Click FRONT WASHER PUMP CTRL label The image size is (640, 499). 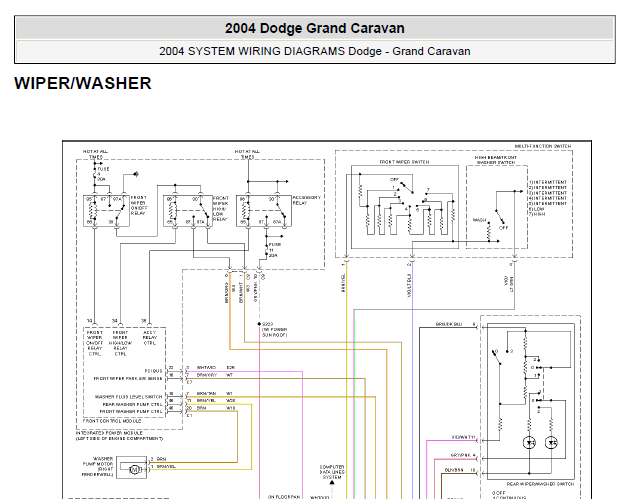(131, 412)
